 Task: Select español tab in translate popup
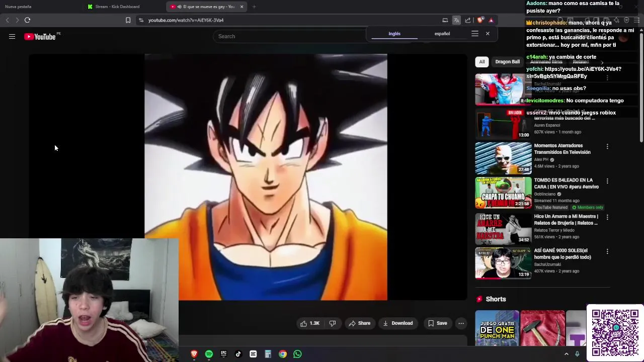pyautogui.click(x=442, y=34)
